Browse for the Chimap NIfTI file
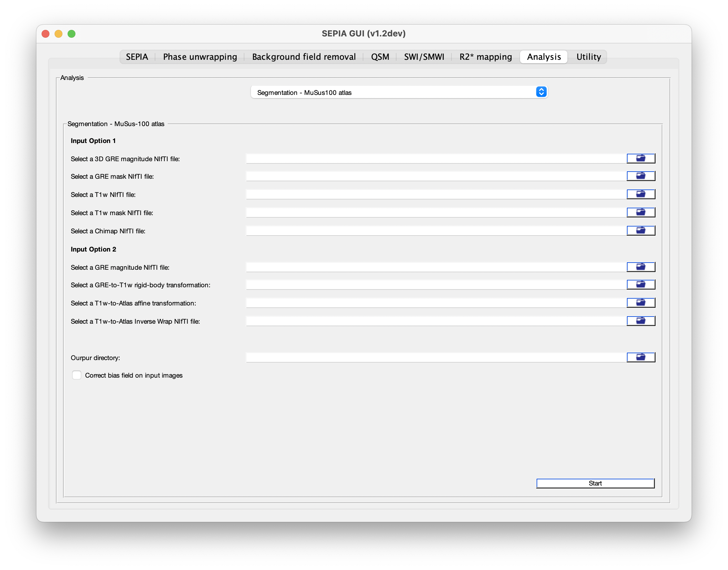This screenshot has height=570, width=728. coord(641,231)
